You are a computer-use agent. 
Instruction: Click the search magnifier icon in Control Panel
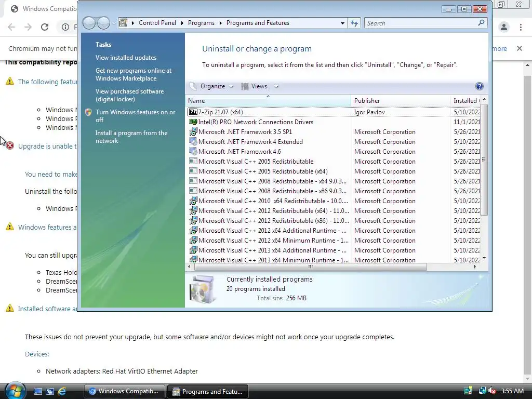pyautogui.click(x=481, y=23)
